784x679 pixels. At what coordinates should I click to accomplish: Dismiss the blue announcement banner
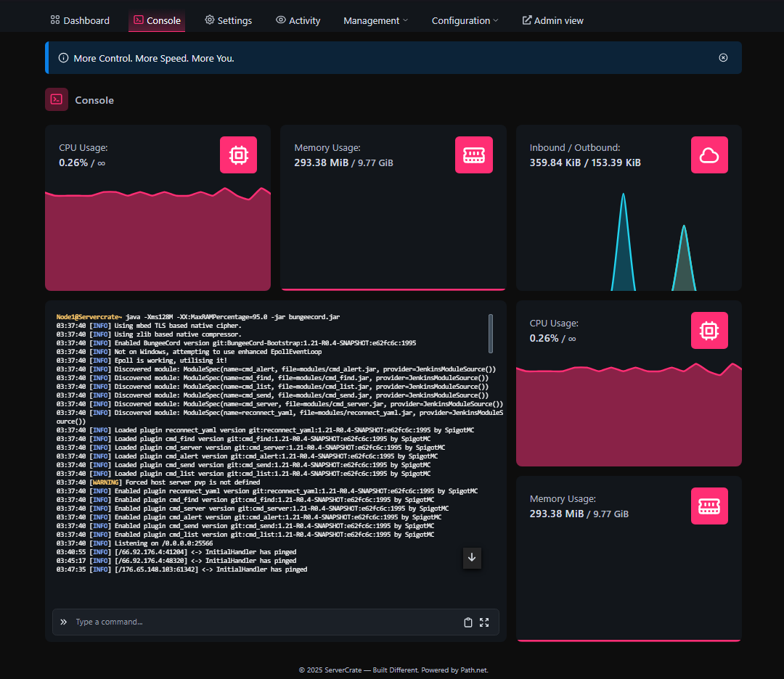click(x=723, y=57)
